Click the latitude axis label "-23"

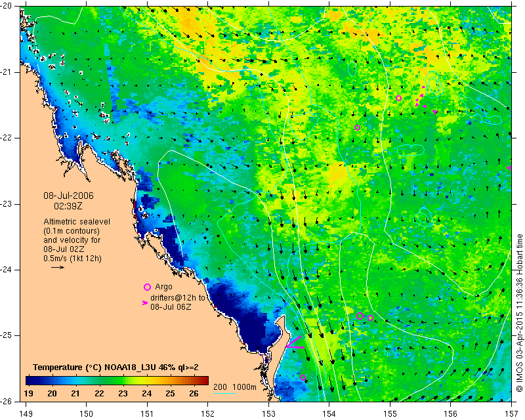pyautogui.click(x=7, y=204)
